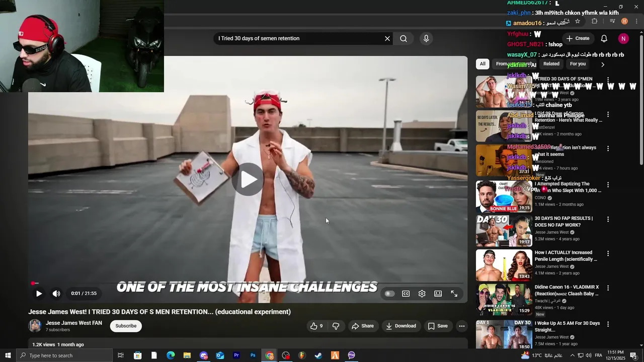644x362 pixels.
Task: Open File Explorer from taskbar
Action: point(187,355)
